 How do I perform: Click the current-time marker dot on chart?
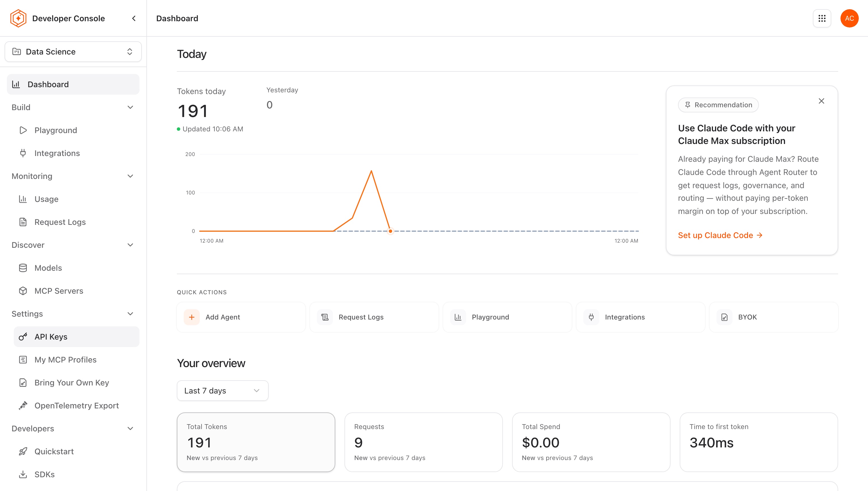coord(390,231)
